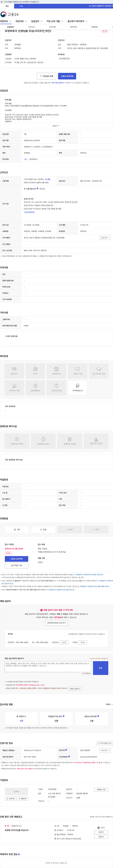Click 로그인 button beside 이메일
The width and height of the screenshot is (113, 868).
(x=83, y=643)
